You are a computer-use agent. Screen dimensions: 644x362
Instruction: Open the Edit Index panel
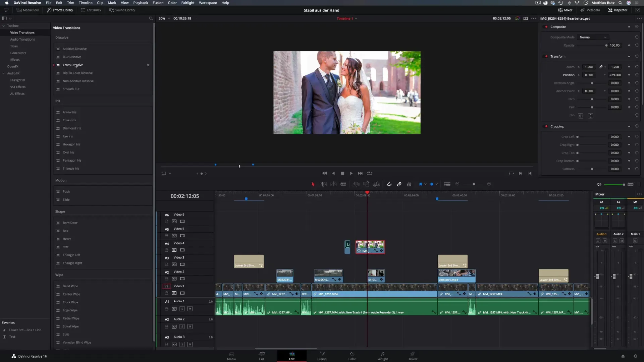coord(91,10)
